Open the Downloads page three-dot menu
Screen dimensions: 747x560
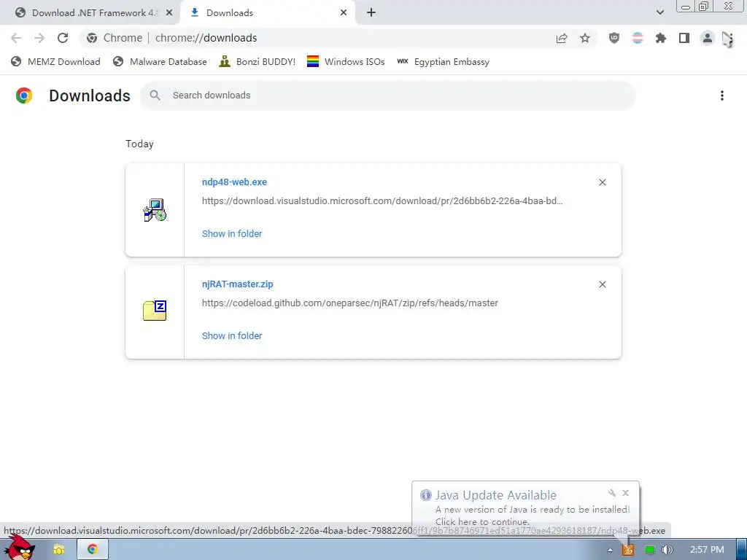722,96
